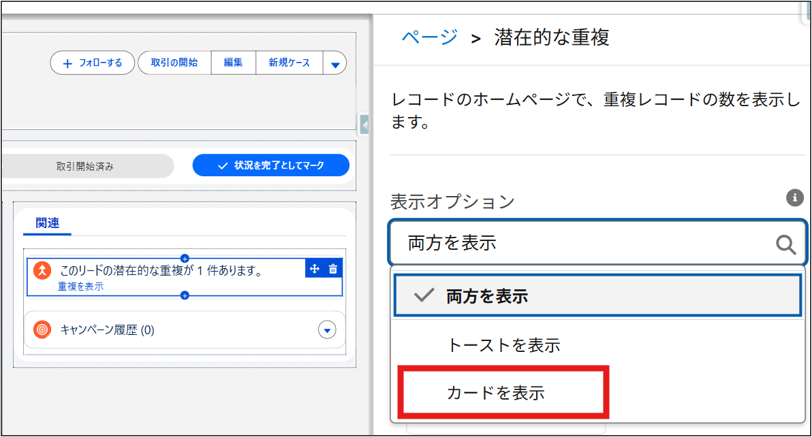Click the キャンペーン履歴 campaign icon
The width and height of the screenshot is (812, 437).
click(x=42, y=329)
